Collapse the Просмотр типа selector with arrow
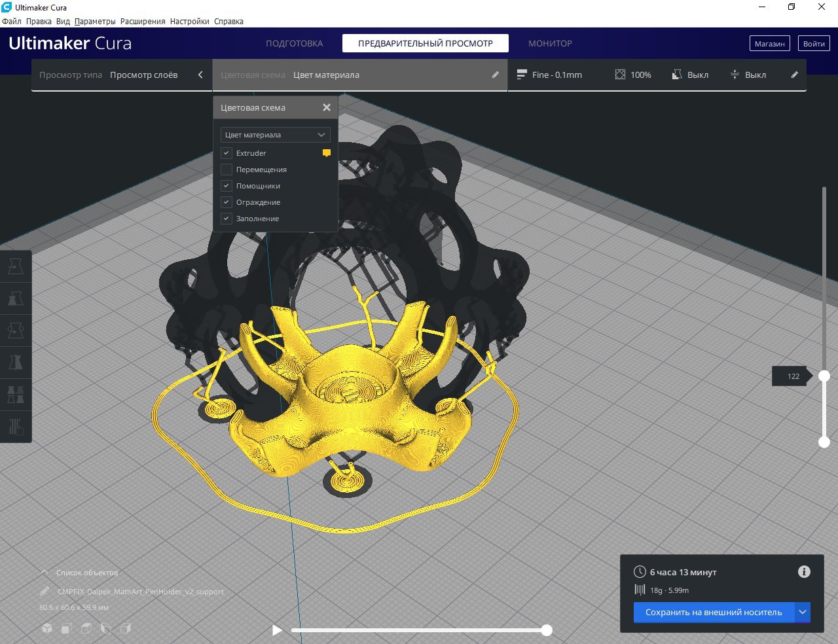The image size is (838, 644). [200, 75]
